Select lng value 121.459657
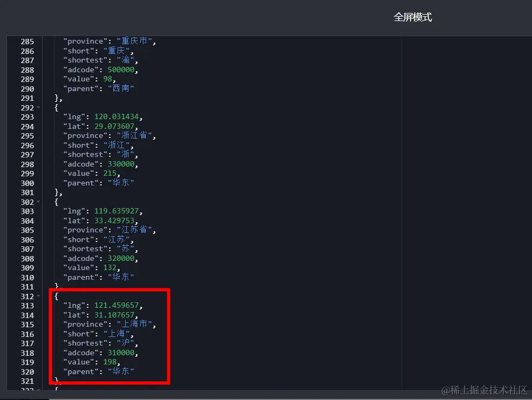 (x=117, y=305)
